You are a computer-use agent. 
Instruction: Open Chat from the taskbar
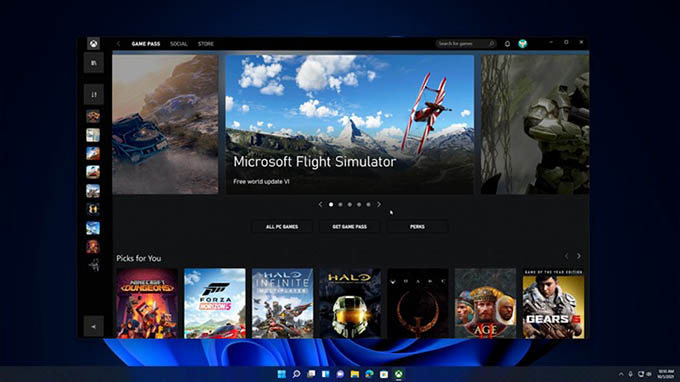coord(340,374)
